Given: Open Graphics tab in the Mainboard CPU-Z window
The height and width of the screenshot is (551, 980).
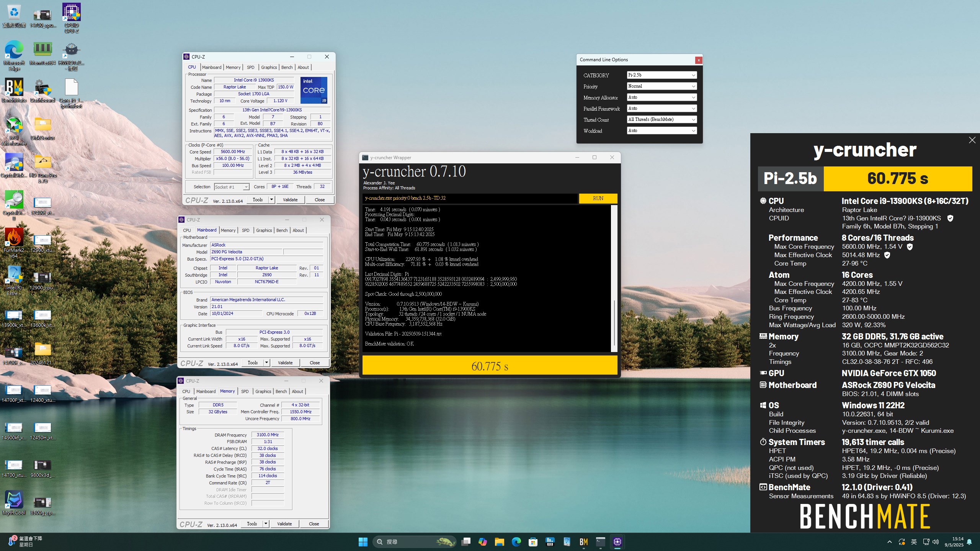Looking at the screenshot, I should [264, 230].
